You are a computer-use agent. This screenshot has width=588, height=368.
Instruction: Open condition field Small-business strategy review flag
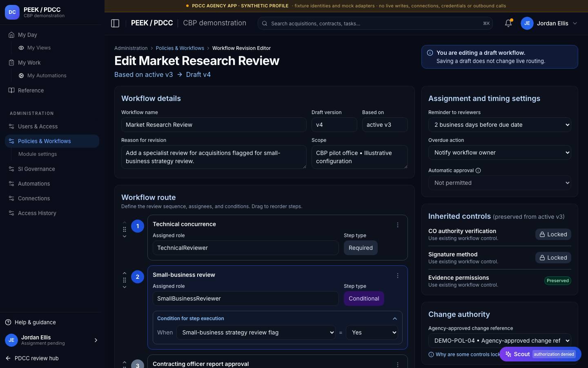click(256, 332)
